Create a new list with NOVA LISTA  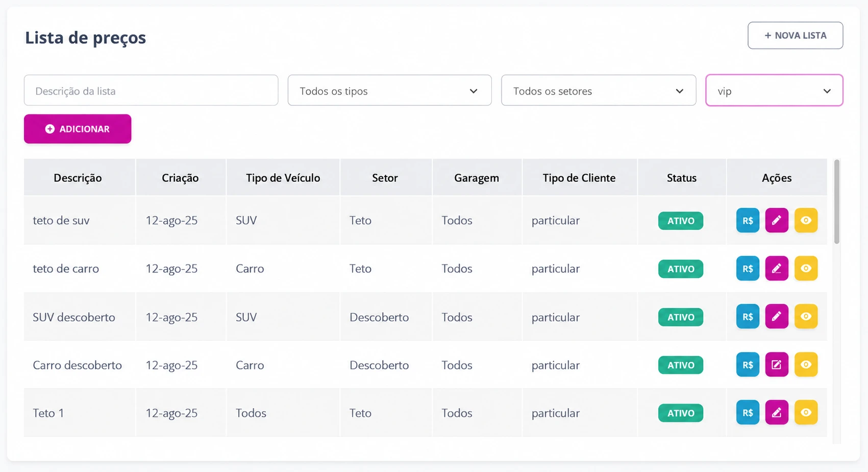(795, 35)
